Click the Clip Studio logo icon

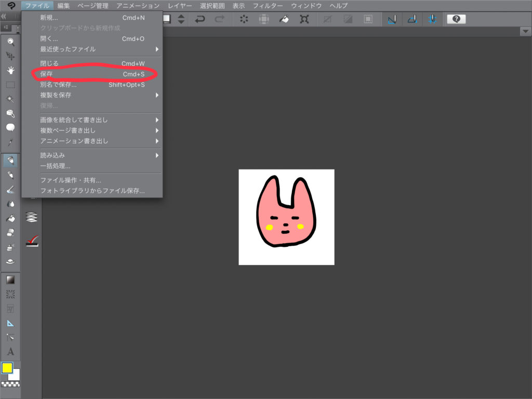[11, 5]
